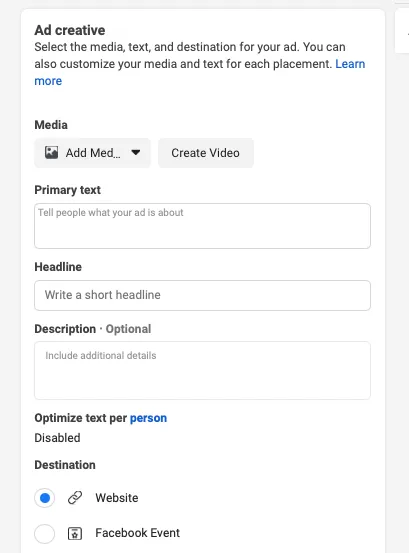Click the Website destination label
This screenshot has height=553, width=409.
pyautogui.click(x=117, y=498)
